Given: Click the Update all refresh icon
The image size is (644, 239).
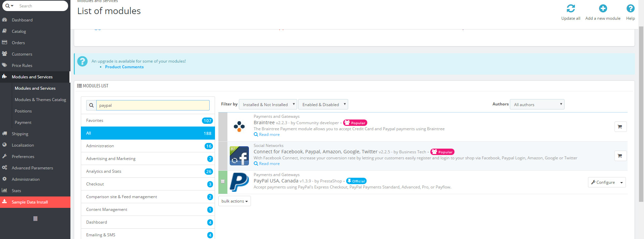Looking at the screenshot, I should pyautogui.click(x=571, y=8).
